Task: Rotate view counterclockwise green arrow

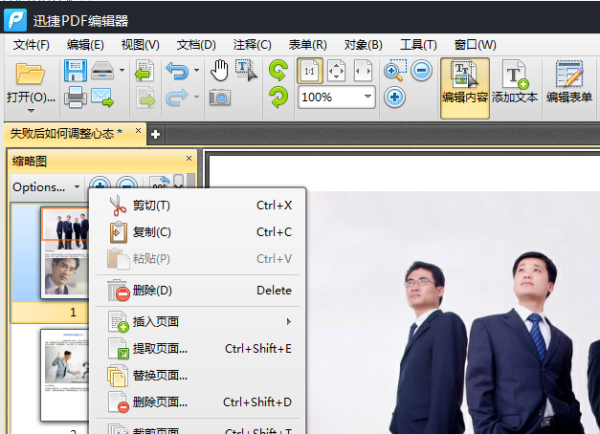Action: tap(278, 97)
